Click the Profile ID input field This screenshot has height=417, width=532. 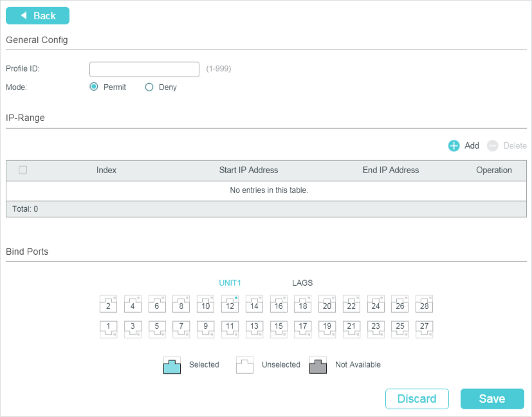click(x=144, y=69)
